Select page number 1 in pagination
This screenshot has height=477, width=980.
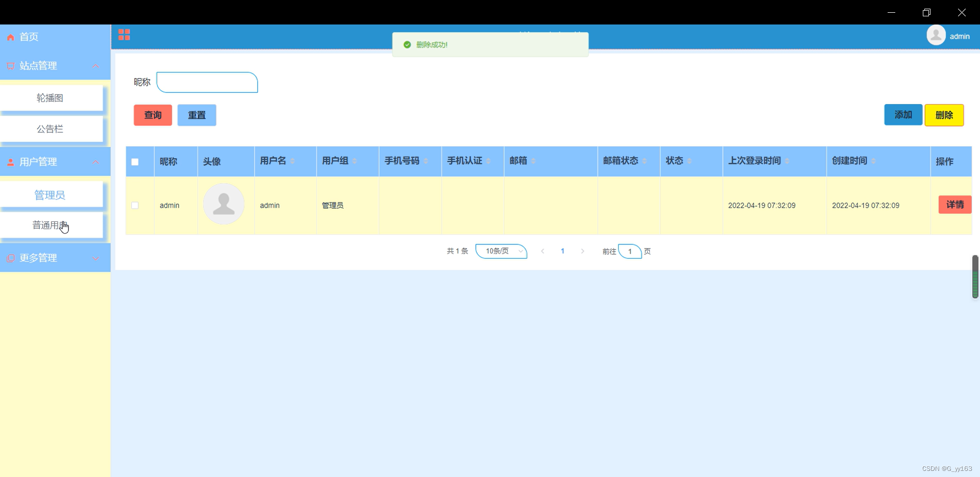[562, 251]
